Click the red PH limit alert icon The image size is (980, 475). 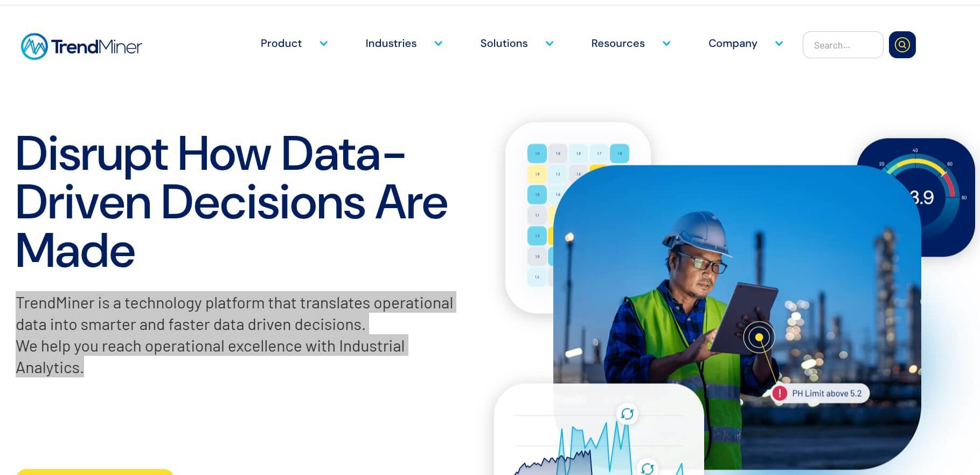click(780, 394)
